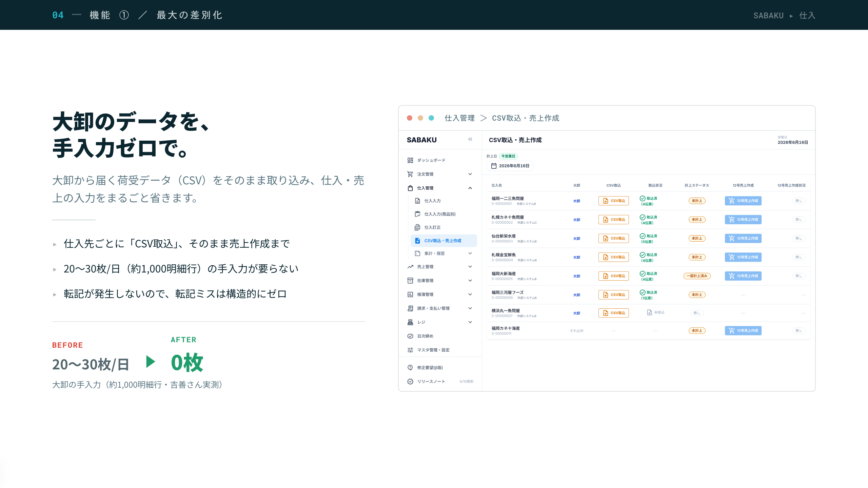
Task: Click the calendar icon in the 計上日 field
Action: 494,166
